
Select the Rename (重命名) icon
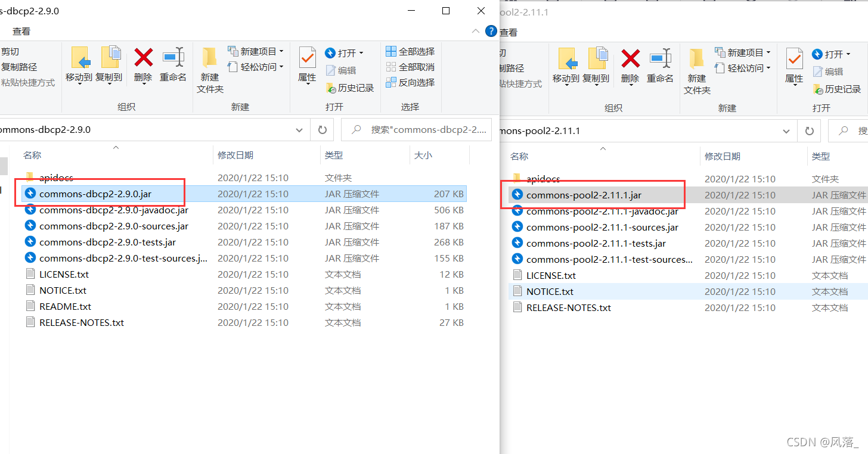pyautogui.click(x=173, y=63)
